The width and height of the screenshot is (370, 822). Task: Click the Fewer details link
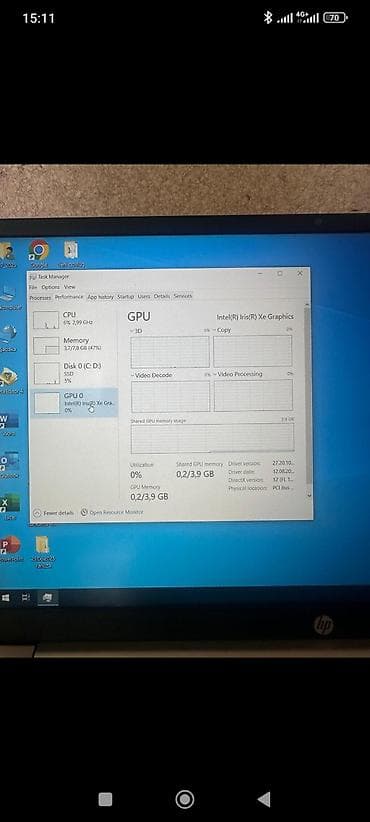pos(59,512)
